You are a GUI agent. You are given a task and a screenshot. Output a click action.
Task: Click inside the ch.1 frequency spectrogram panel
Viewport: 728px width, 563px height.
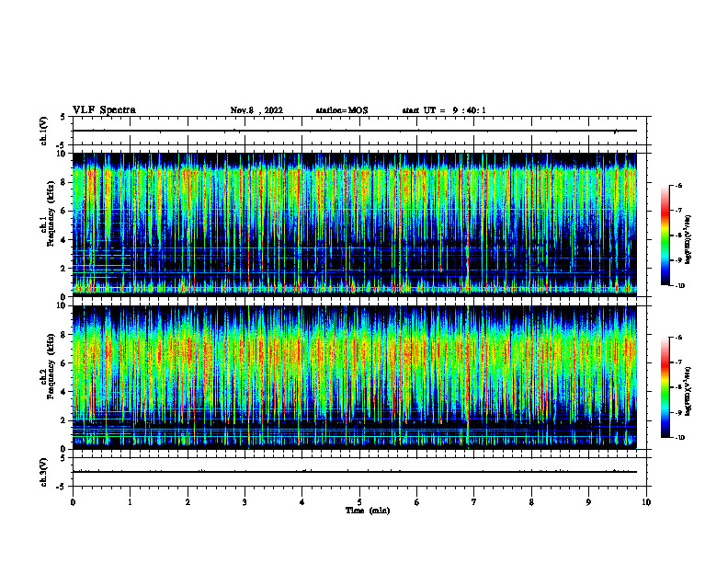355,224
